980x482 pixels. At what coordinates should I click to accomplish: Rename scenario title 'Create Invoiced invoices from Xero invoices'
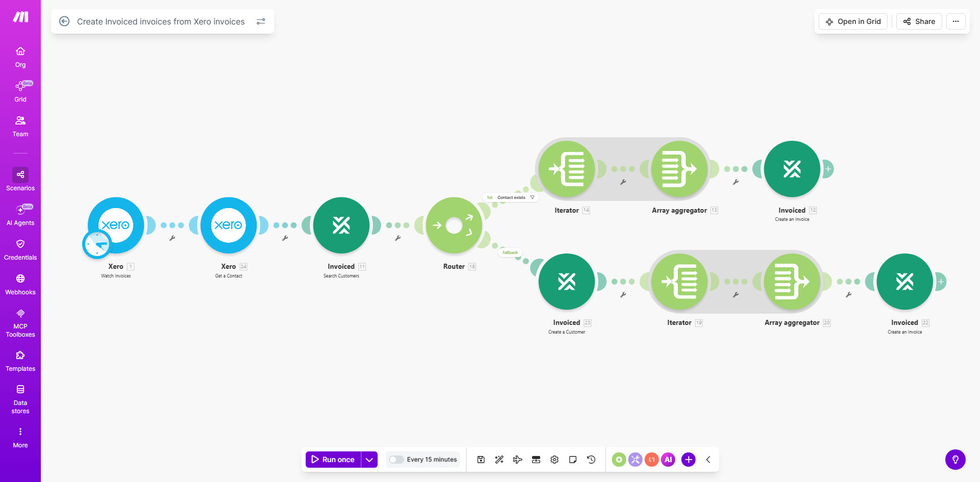click(161, 21)
